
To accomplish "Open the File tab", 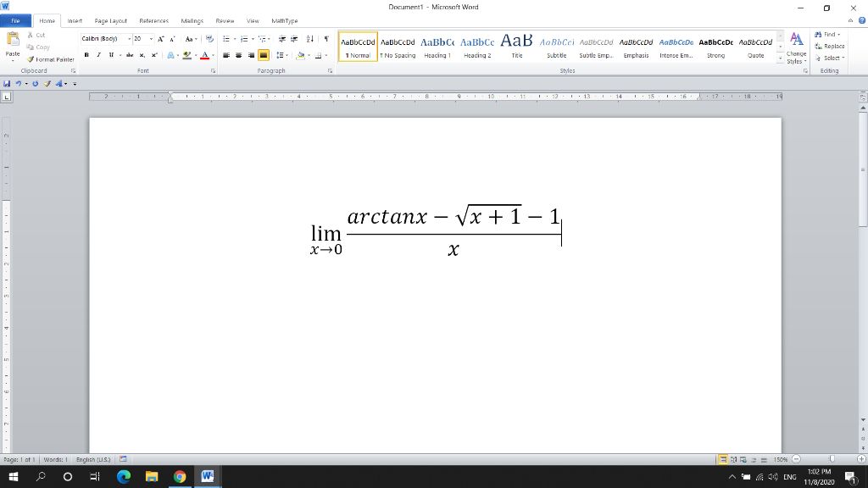I will 15,21.
